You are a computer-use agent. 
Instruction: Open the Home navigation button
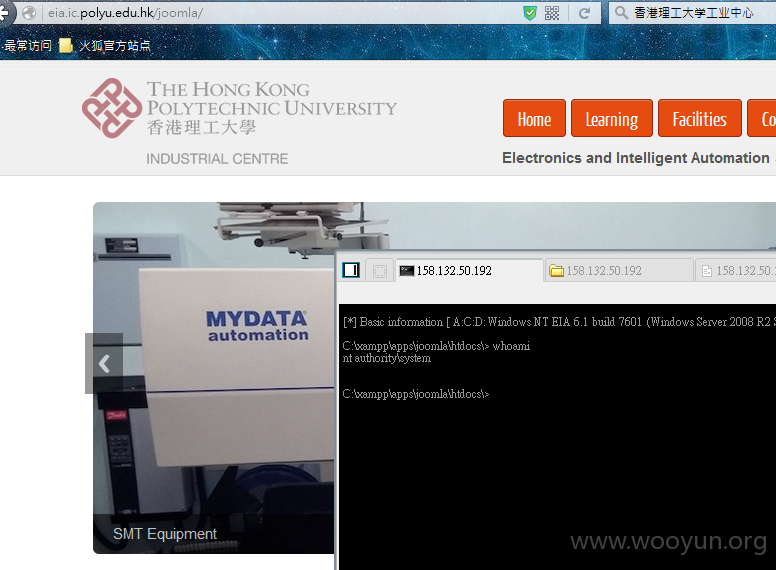(x=534, y=118)
